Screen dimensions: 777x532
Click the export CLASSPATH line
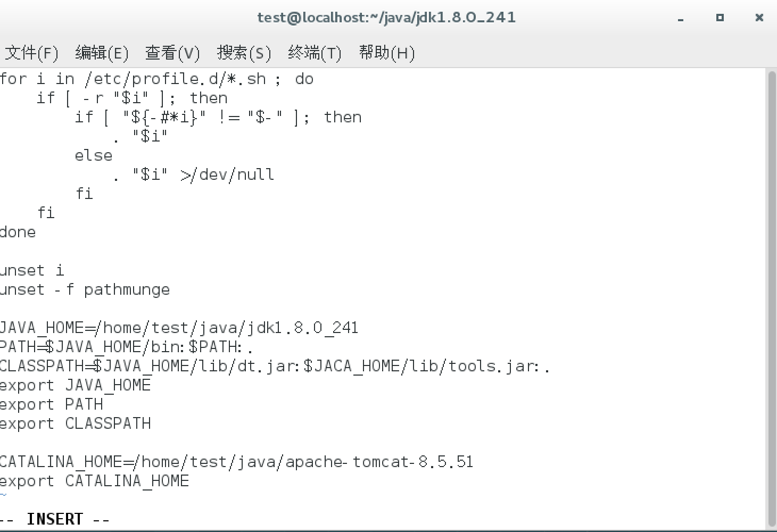(x=75, y=423)
